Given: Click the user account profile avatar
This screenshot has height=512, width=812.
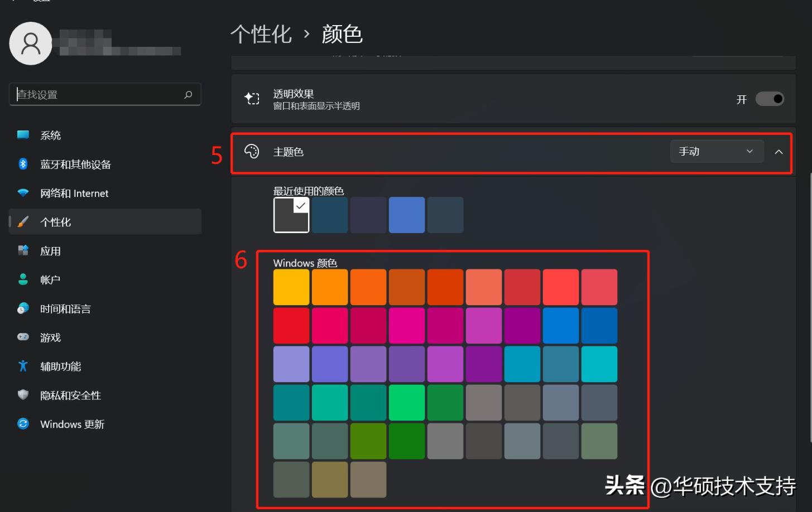Looking at the screenshot, I should [x=31, y=43].
